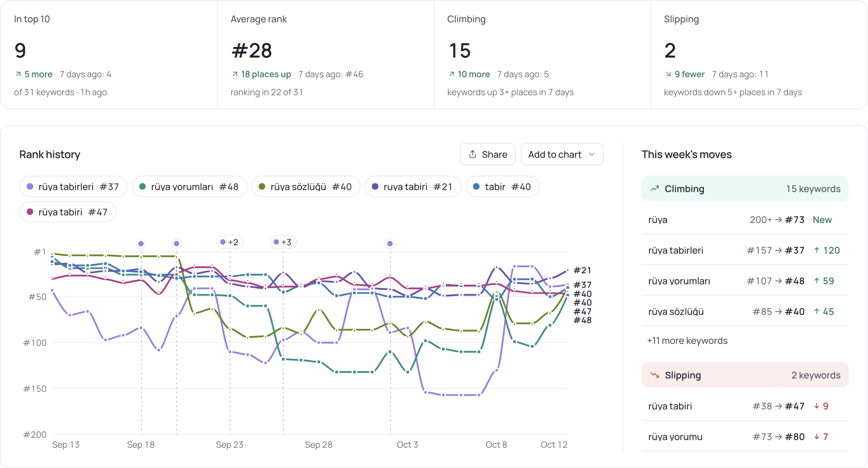Expand the Slipping 2 keywords section header
The height and width of the screenshot is (468, 868).
[745, 375]
